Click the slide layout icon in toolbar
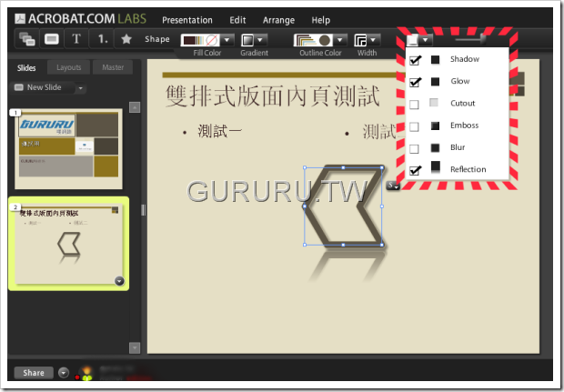564x392 pixels. pos(27,39)
